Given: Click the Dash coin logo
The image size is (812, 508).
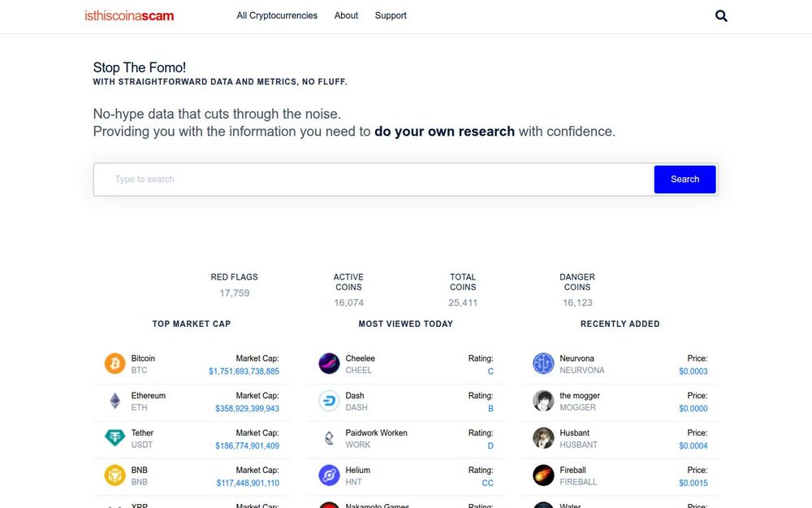Looking at the screenshot, I should pyautogui.click(x=329, y=401).
